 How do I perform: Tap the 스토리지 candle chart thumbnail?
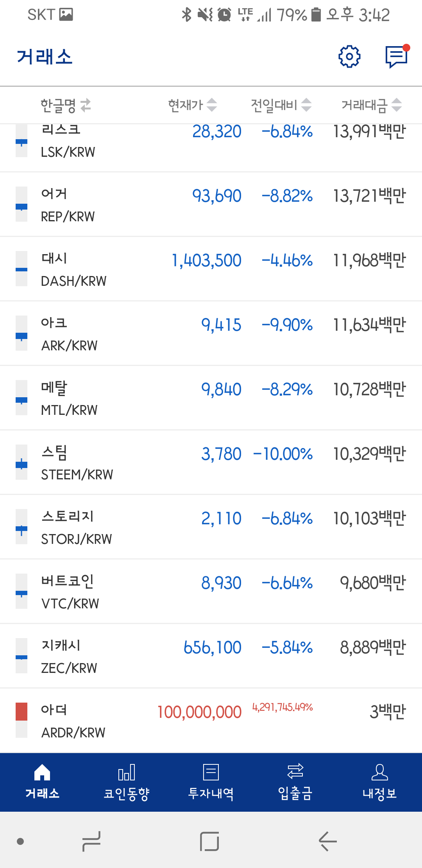coord(21,527)
